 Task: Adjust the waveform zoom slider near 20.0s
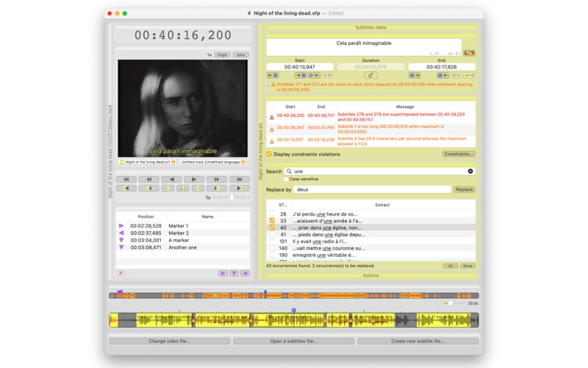tap(451, 303)
